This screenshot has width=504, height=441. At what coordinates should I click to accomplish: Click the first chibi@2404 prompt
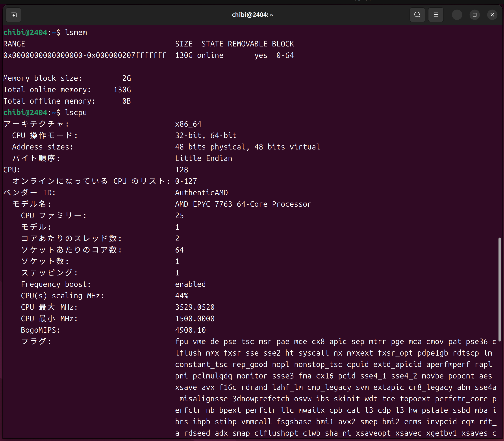[x=25, y=33]
